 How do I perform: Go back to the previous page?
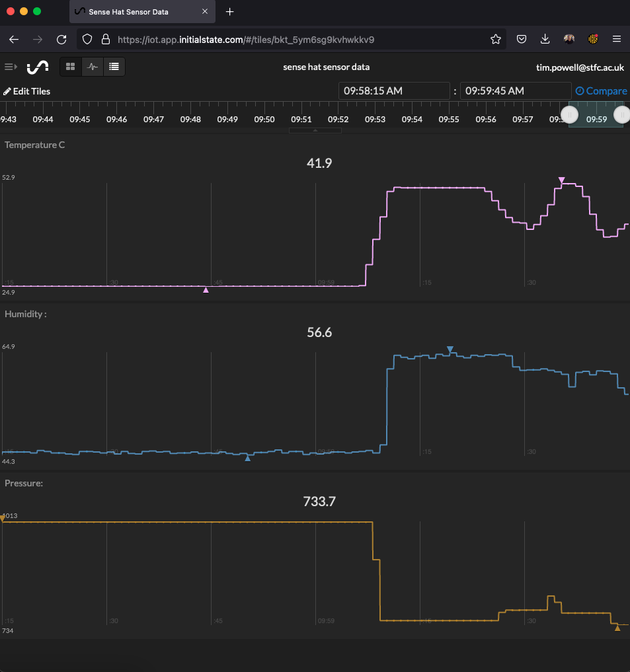pyautogui.click(x=14, y=40)
